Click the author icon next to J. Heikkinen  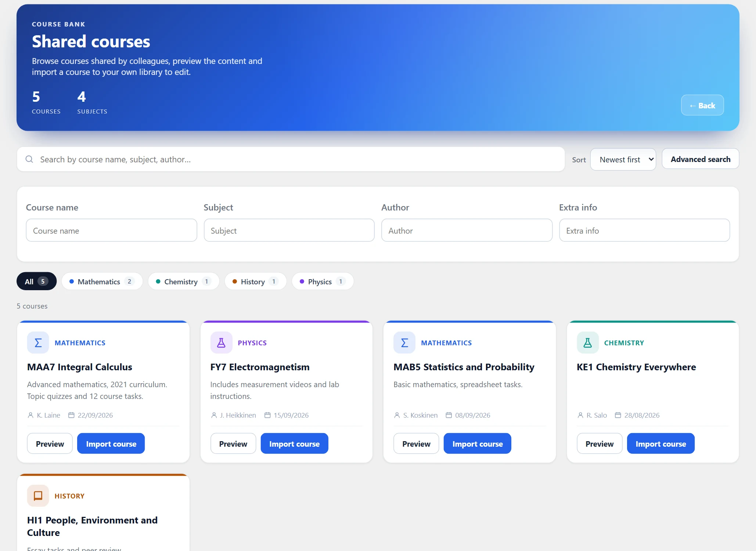pyautogui.click(x=214, y=415)
